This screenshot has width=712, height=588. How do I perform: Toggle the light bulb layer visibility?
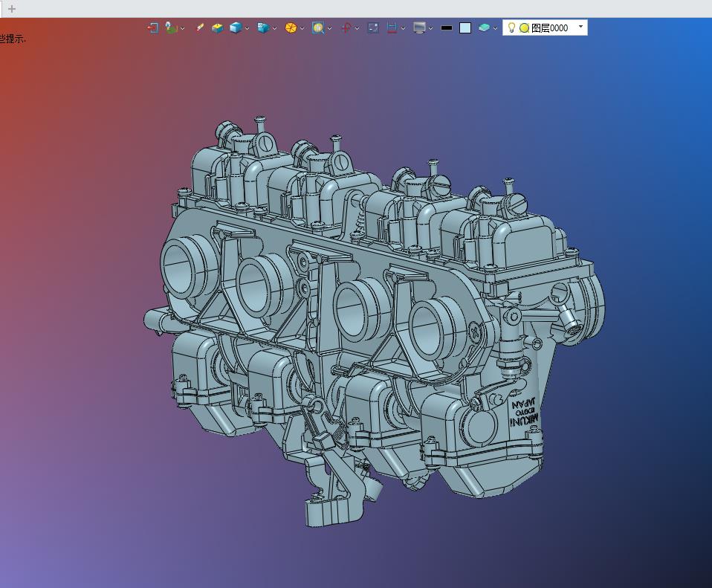click(x=511, y=28)
